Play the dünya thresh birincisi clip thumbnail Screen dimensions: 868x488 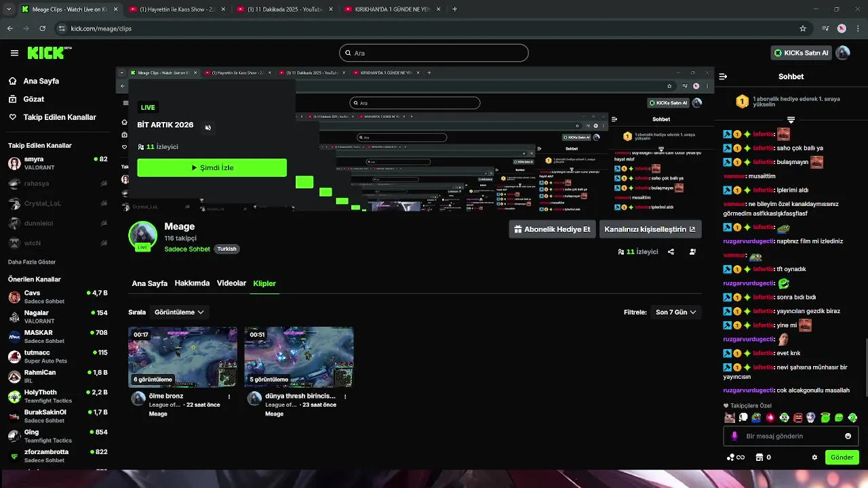pos(299,357)
